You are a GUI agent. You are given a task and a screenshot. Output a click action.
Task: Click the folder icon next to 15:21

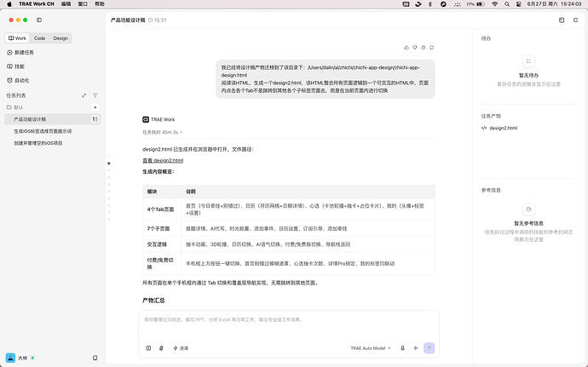click(150, 20)
